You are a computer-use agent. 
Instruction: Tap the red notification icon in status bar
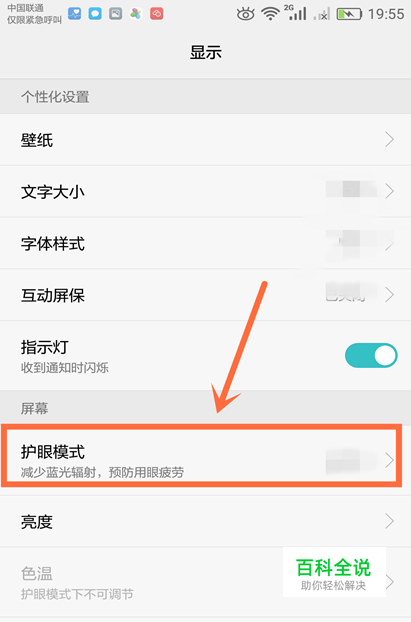pos(157,14)
